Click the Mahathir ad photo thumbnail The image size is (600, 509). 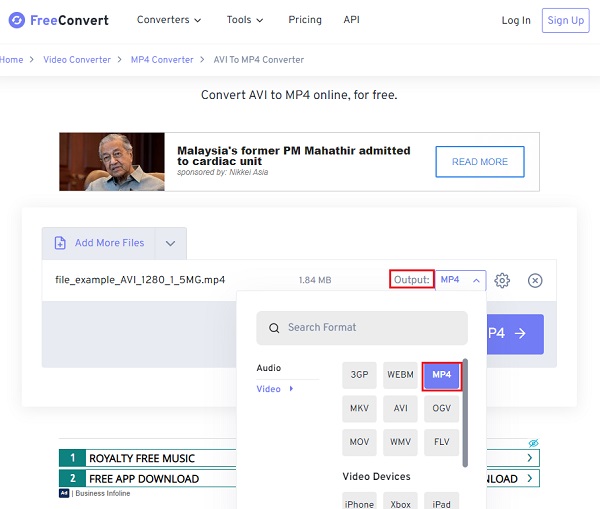point(112,162)
